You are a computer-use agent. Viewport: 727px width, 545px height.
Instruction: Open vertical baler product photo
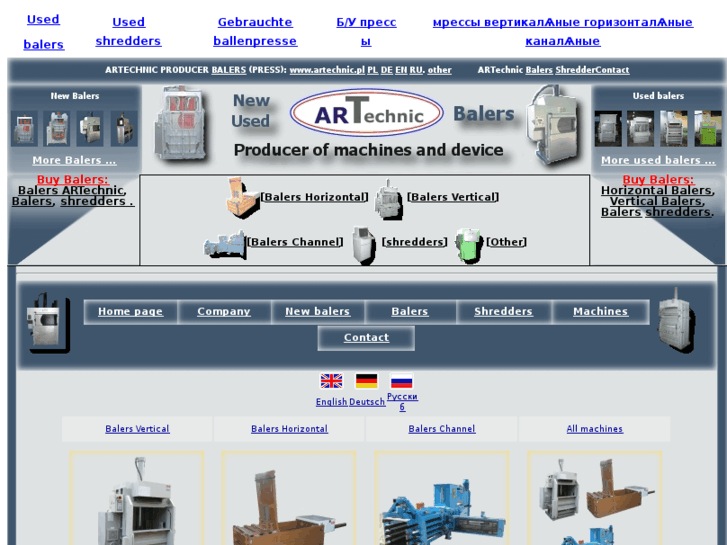tap(137, 498)
